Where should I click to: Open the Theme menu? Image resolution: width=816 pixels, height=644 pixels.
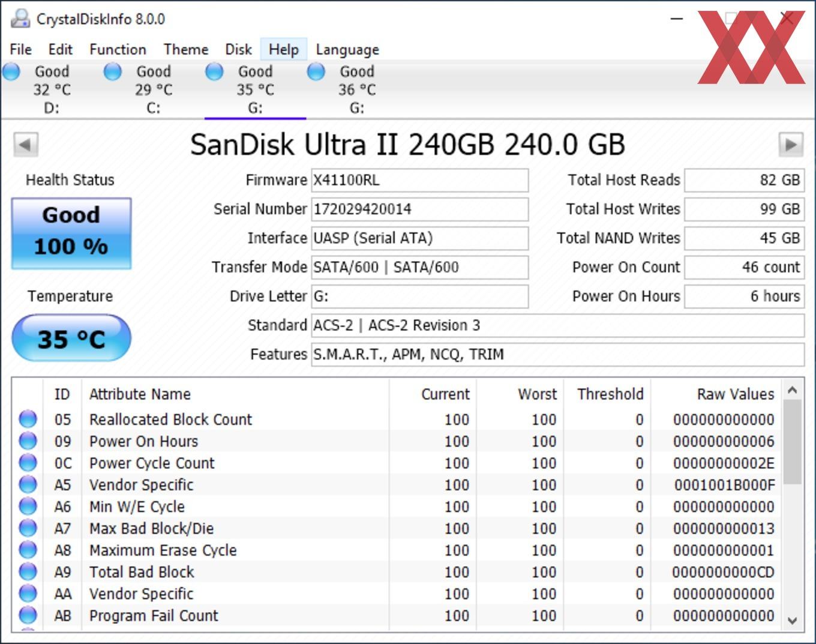186,49
